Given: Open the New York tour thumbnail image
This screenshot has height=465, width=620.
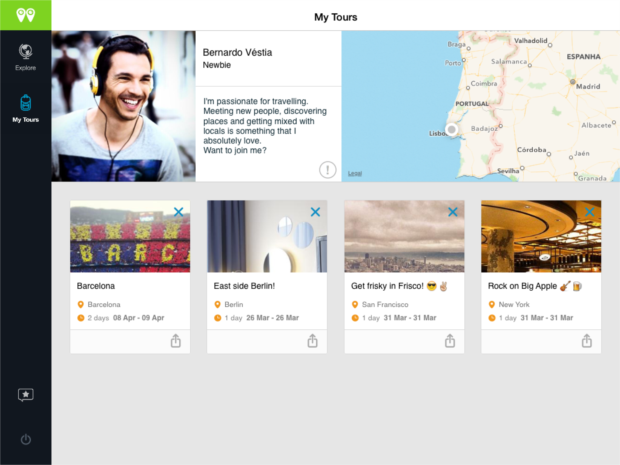Looking at the screenshot, I should tap(540, 238).
